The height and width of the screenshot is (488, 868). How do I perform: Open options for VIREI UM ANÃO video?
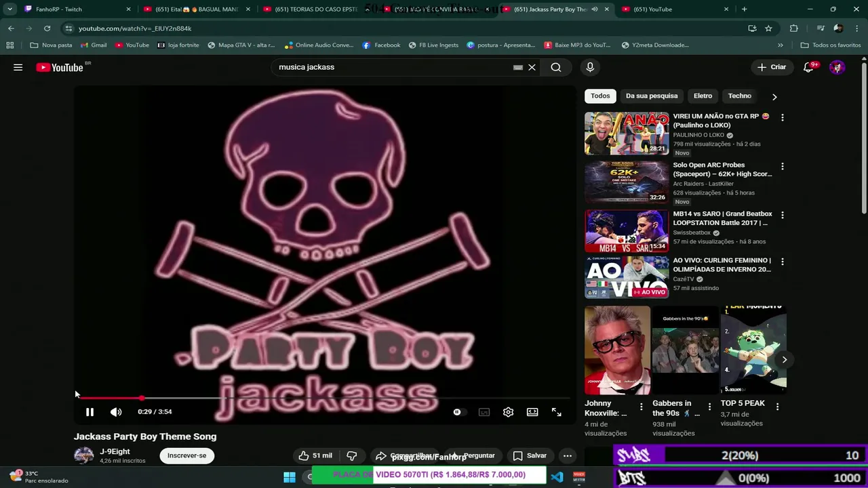coord(782,117)
